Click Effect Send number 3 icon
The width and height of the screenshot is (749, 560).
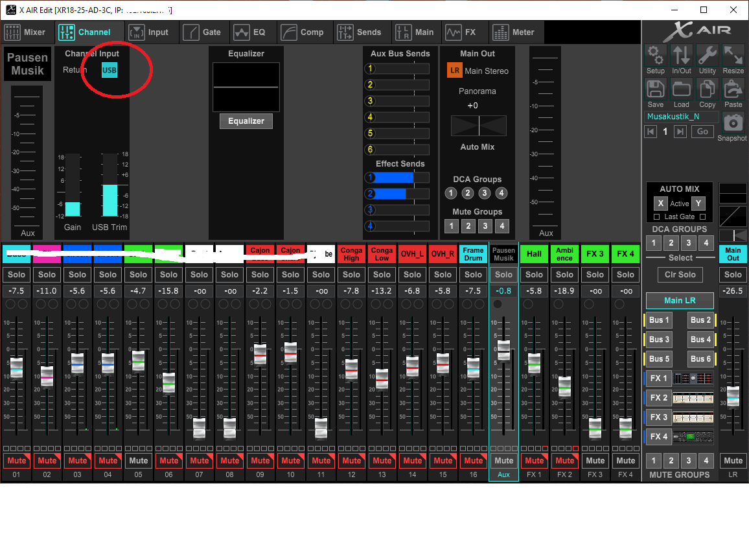[370, 210]
